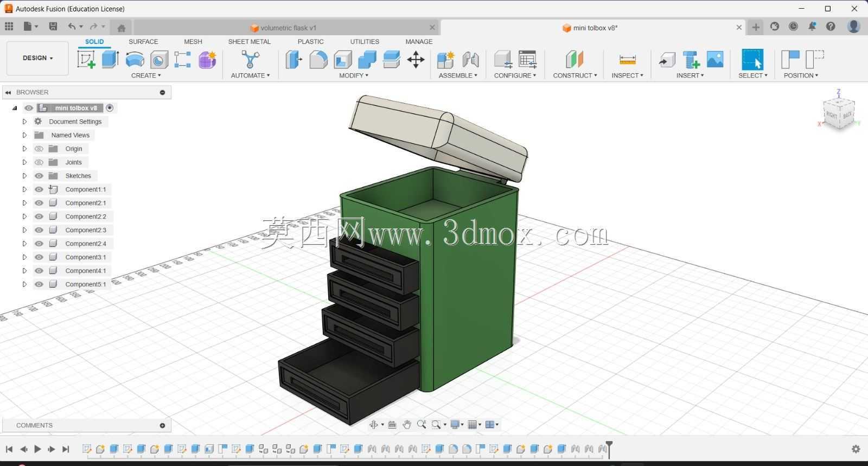868x466 pixels.
Task: Click the activate radio button for mini tolbox v8
Action: click(110, 108)
